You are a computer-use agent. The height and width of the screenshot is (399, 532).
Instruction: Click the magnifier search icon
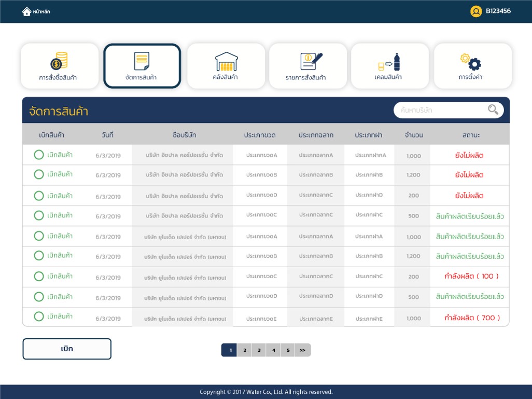tap(493, 109)
